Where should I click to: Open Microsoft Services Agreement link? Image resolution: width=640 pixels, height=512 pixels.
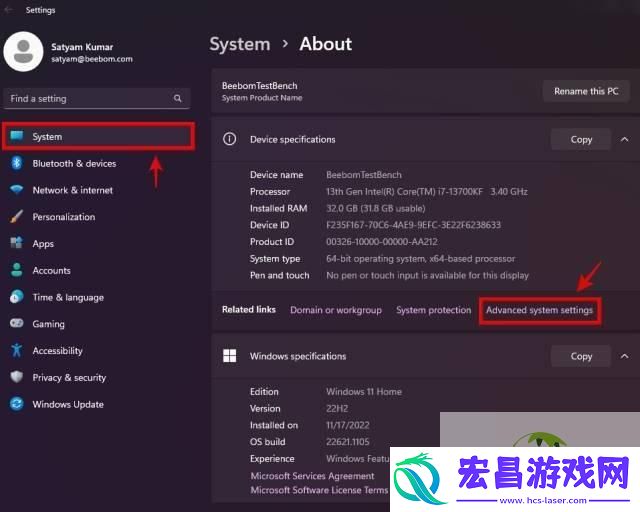[312, 476]
